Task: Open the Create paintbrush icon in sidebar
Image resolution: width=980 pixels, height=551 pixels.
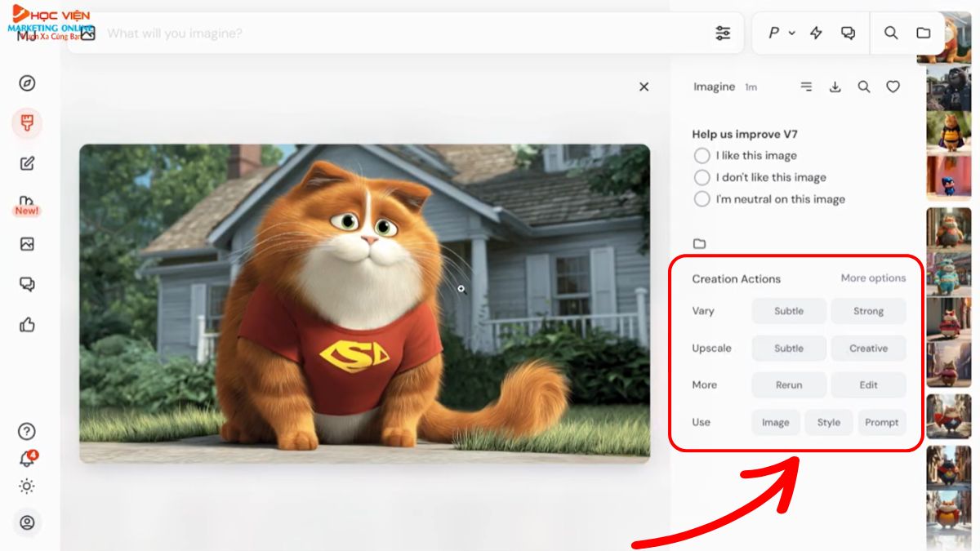Action: (27, 123)
